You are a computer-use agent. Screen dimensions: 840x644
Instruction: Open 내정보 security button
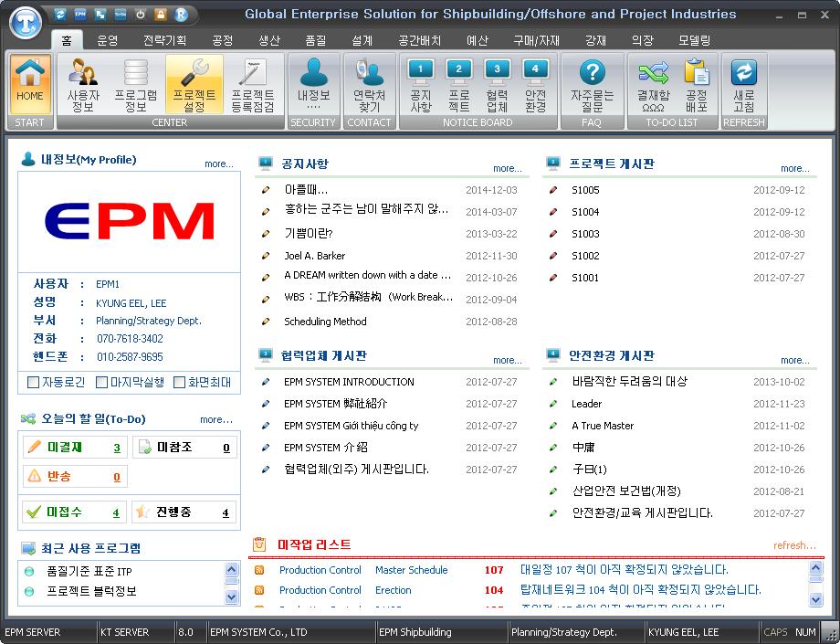[x=313, y=83]
